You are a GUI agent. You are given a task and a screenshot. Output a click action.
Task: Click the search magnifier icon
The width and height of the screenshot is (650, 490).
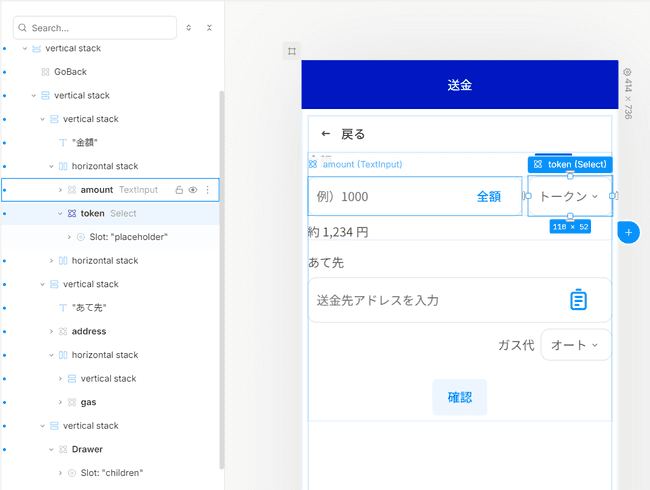point(22,28)
